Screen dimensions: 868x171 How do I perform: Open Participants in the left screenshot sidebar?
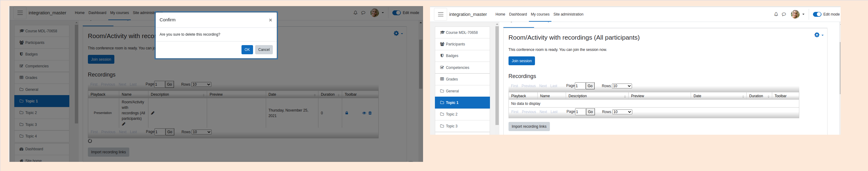point(42,43)
